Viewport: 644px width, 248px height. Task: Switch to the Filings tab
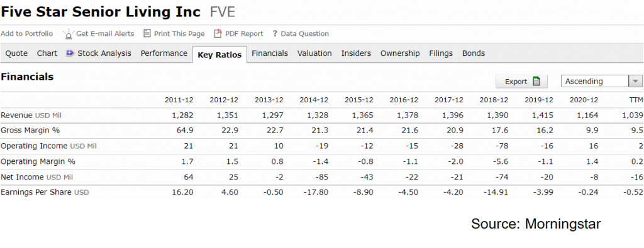[441, 53]
